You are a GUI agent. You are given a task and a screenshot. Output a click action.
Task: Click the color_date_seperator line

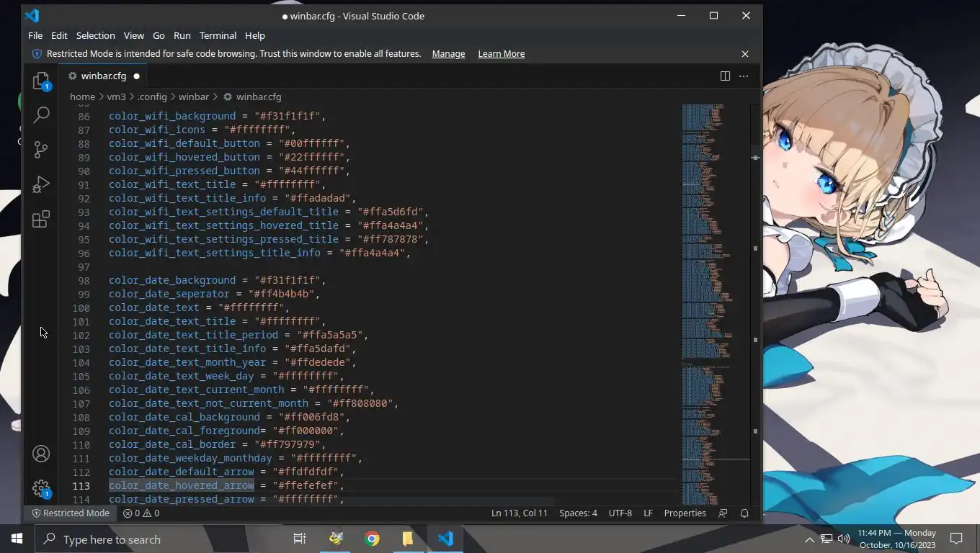[x=214, y=294]
